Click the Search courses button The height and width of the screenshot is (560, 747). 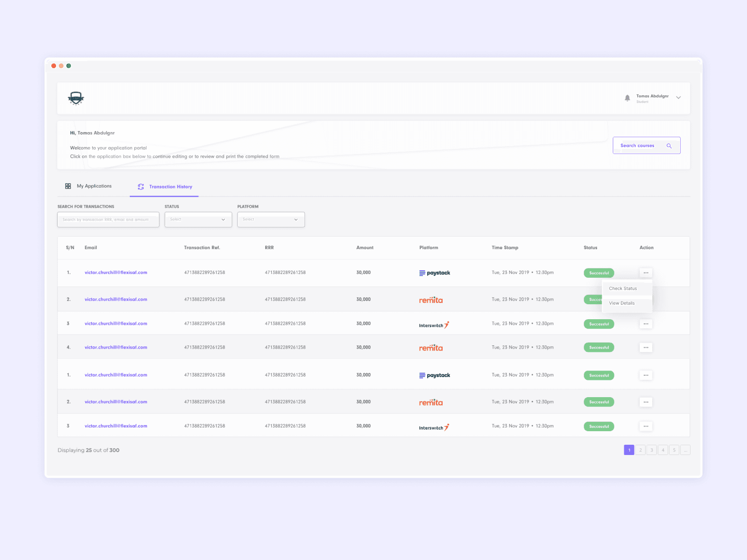point(646,145)
